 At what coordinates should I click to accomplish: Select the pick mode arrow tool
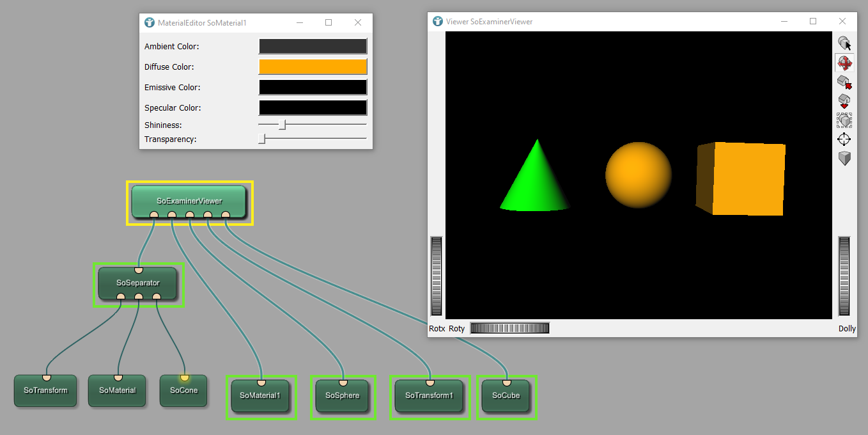[x=844, y=43]
